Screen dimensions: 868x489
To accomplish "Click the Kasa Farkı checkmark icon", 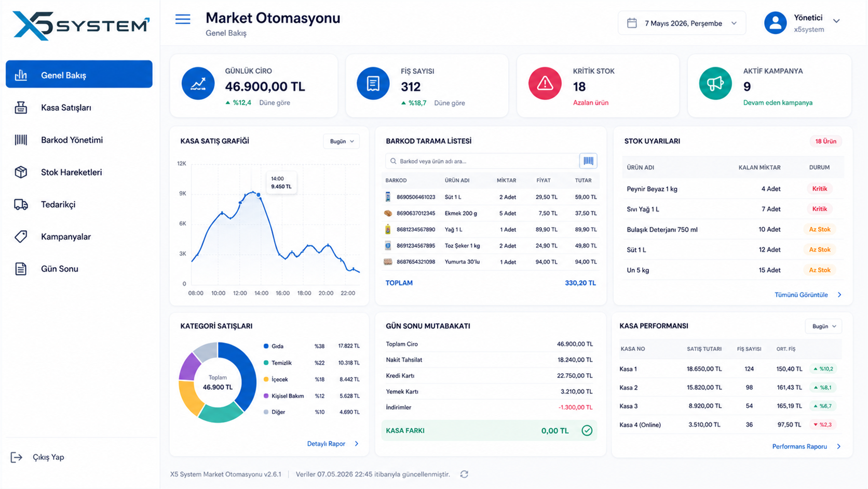I will 587,431.
